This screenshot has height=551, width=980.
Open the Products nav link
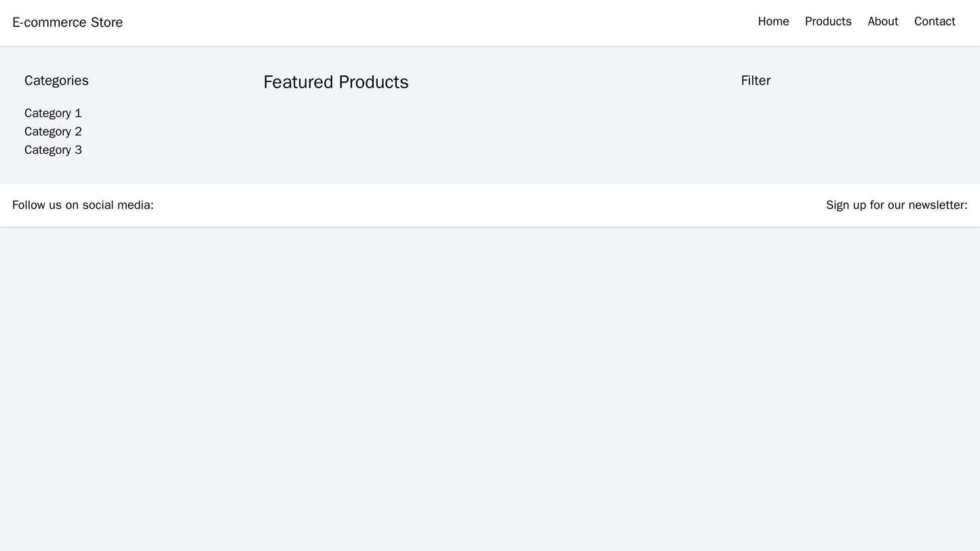(x=827, y=22)
